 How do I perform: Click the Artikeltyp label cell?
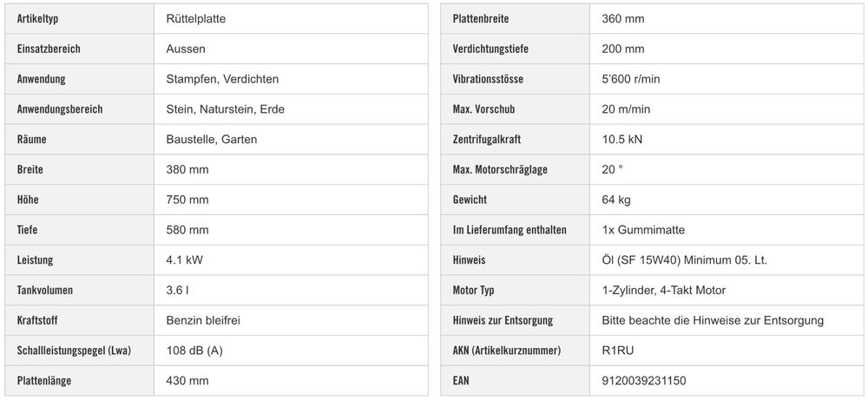[x=80, y=19]
